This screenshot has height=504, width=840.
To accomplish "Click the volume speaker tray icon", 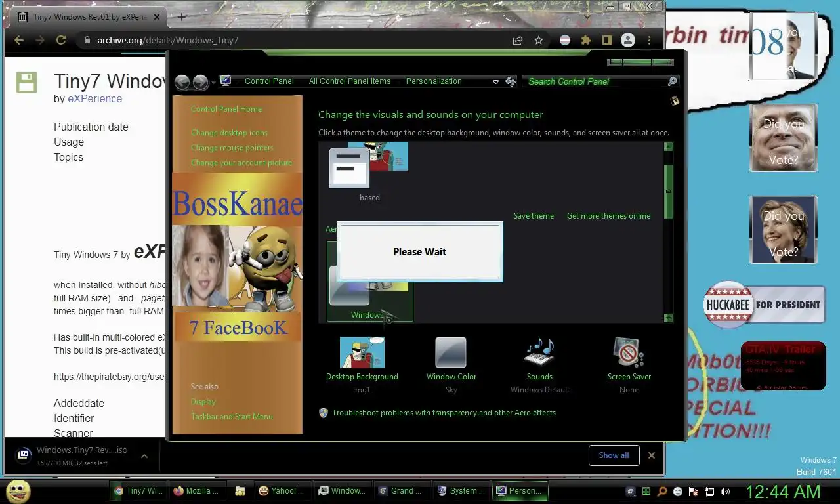I will (725, 491).
